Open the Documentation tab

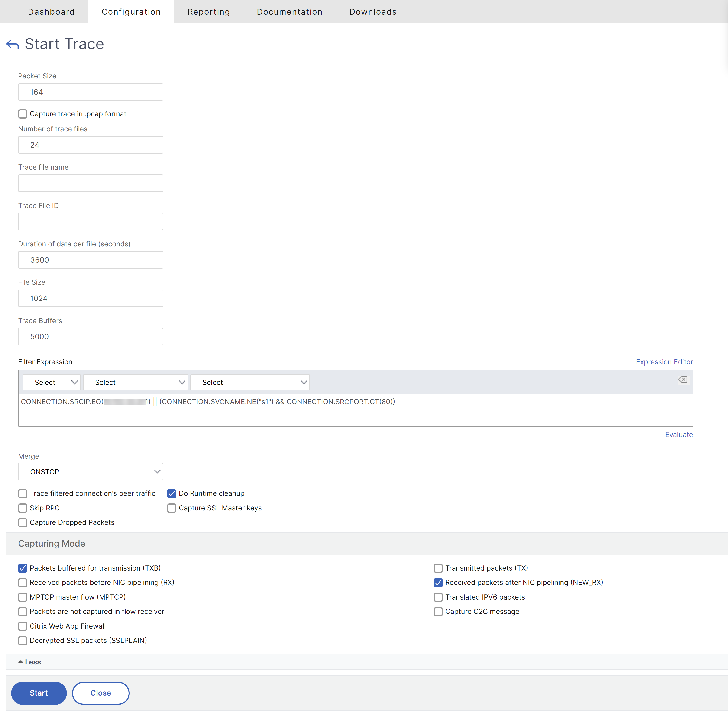pyautogui.click(x=289, y=12)
